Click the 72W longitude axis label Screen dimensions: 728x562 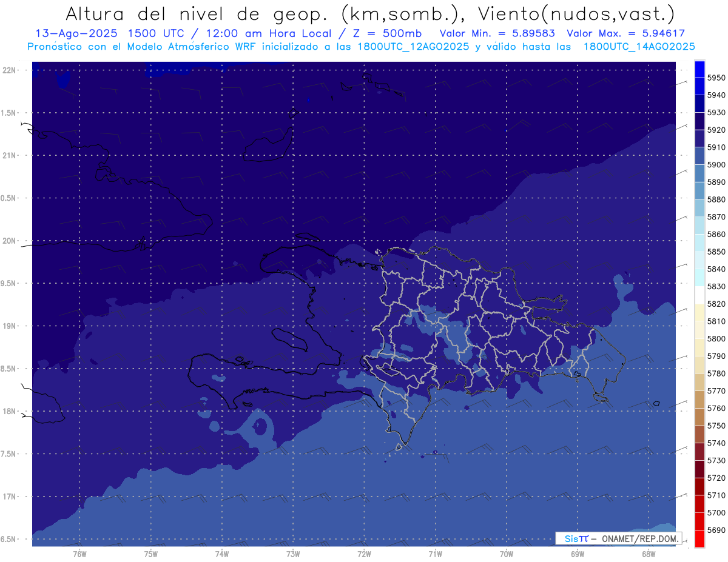[x=364, y=554]
